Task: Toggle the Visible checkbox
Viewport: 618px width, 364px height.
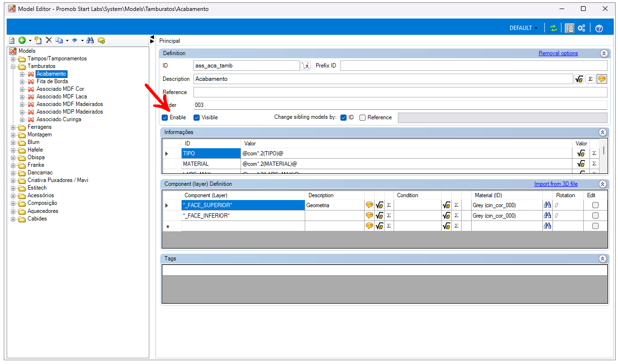Action: point(196,117)
